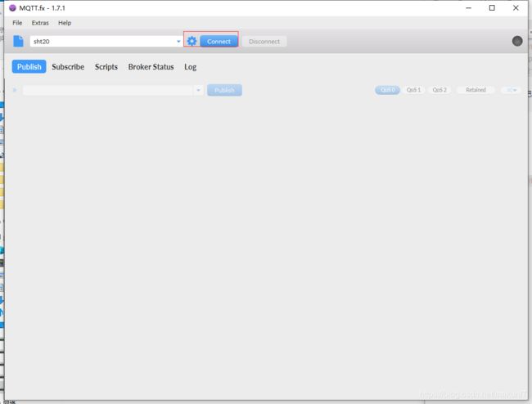Expand the sht20 connection profile dropdown
The width and height of the screenshot is (532, 404).
point(178,42)
